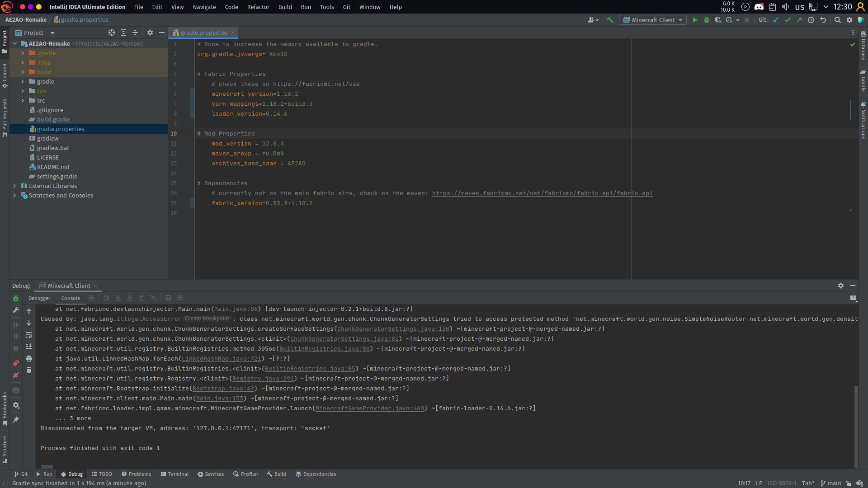Mute breakpoints in the debug sidebar
868x488 pixels.
[16, 375]
